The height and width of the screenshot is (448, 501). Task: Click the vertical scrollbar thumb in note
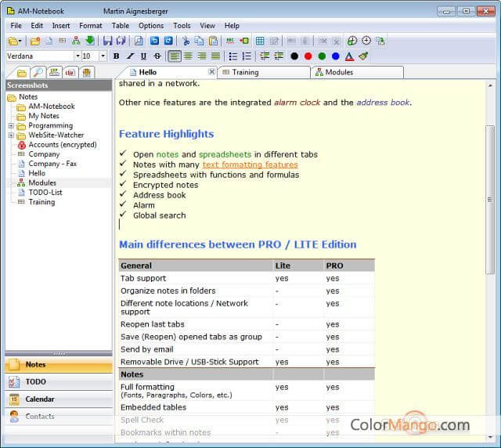490,200
